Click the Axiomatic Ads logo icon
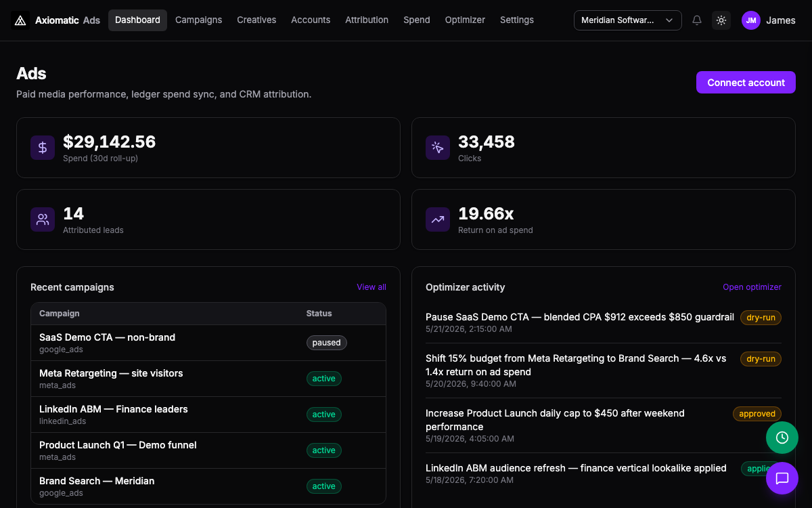Image resolution: width=812 pixels, height=508 pixels. point(20,20)
